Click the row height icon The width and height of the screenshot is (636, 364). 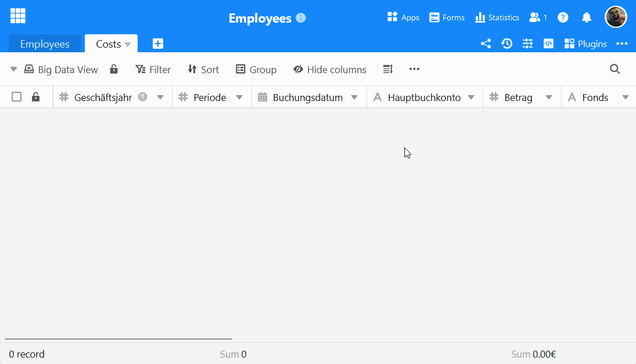pos(388,69)
